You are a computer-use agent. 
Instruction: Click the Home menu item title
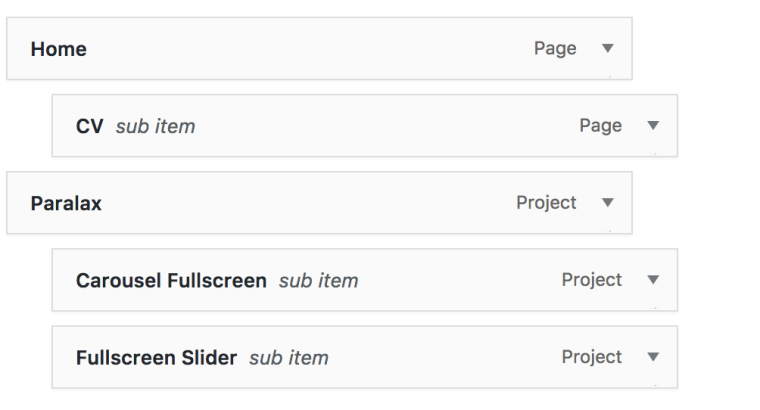pyautogui.click(x=58, y=49)
